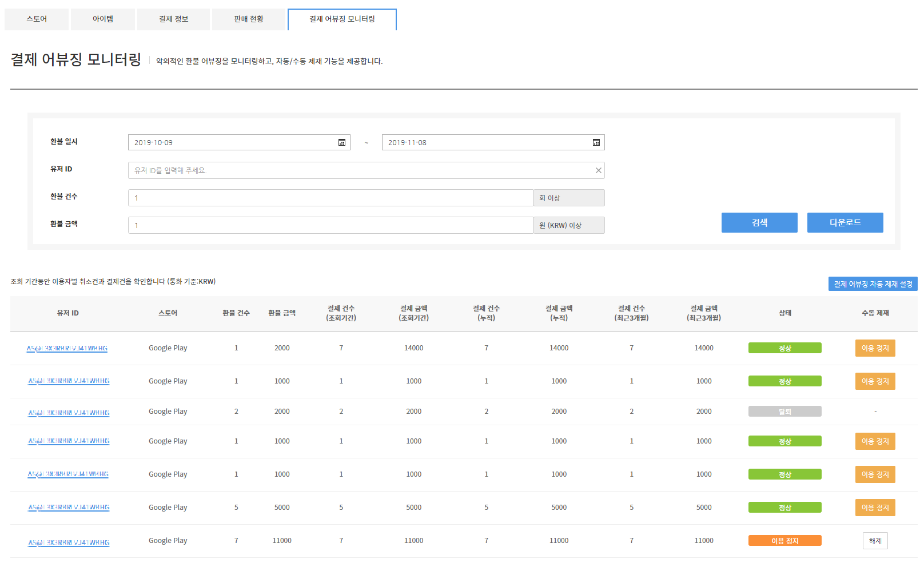
Task: Clear the user ID field with X icon
Action: (598, 170)
